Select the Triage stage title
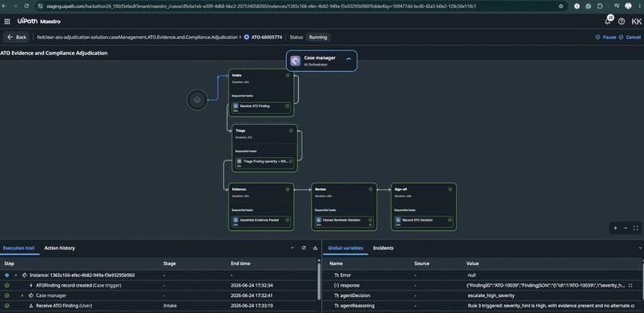 pyautogui.click(x=241, y=130)
